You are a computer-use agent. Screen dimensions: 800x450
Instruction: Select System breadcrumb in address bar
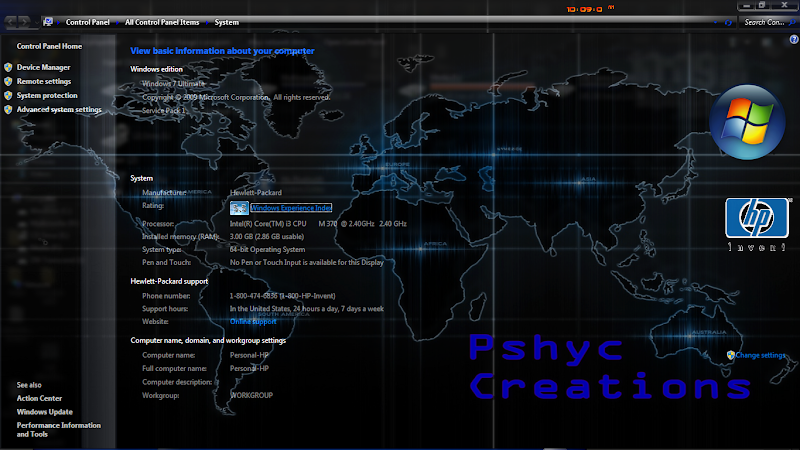click(x=227, y=22)
